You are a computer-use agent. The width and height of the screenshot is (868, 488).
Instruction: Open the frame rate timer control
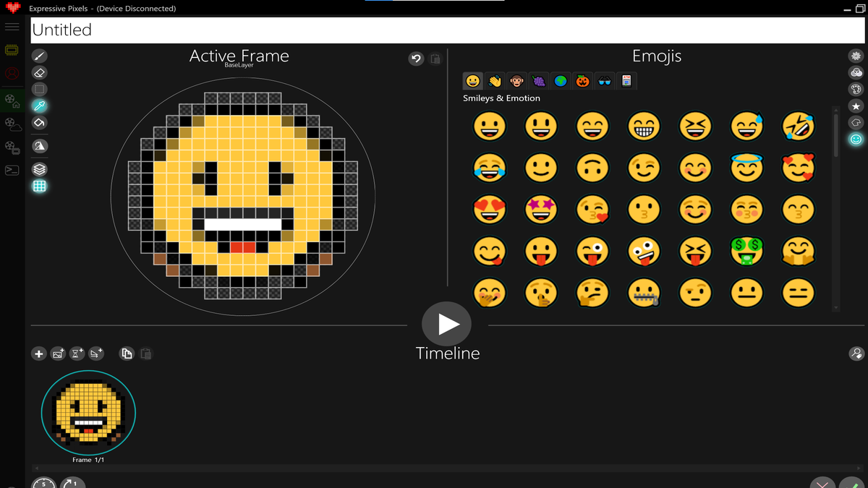click(43, 483)
